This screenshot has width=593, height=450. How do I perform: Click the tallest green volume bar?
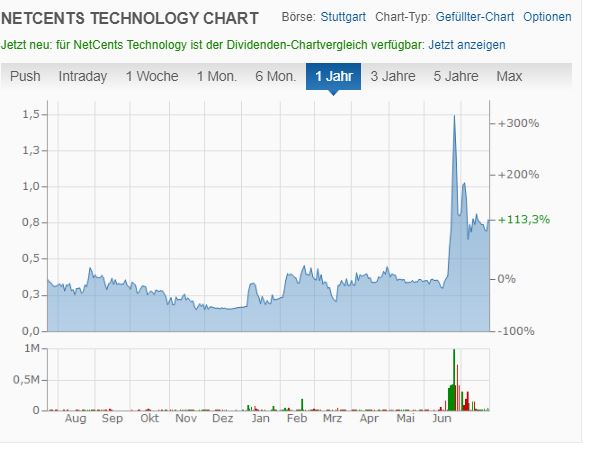coord(454,380)
